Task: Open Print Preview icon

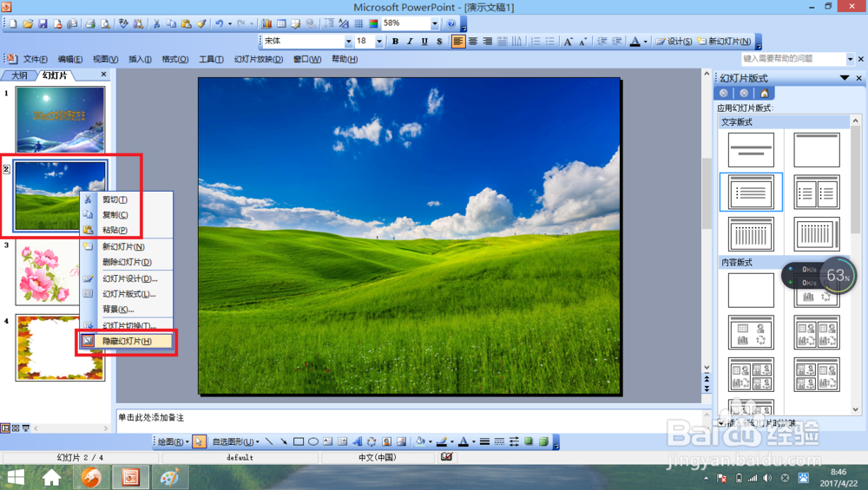Action: pos(105,23)
